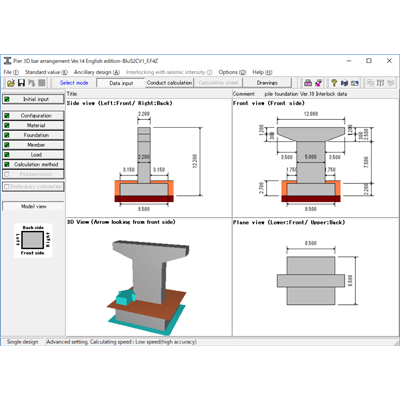Open the Calculation method settings
This screenshot has width=400, height=400.
click(33, 164)
